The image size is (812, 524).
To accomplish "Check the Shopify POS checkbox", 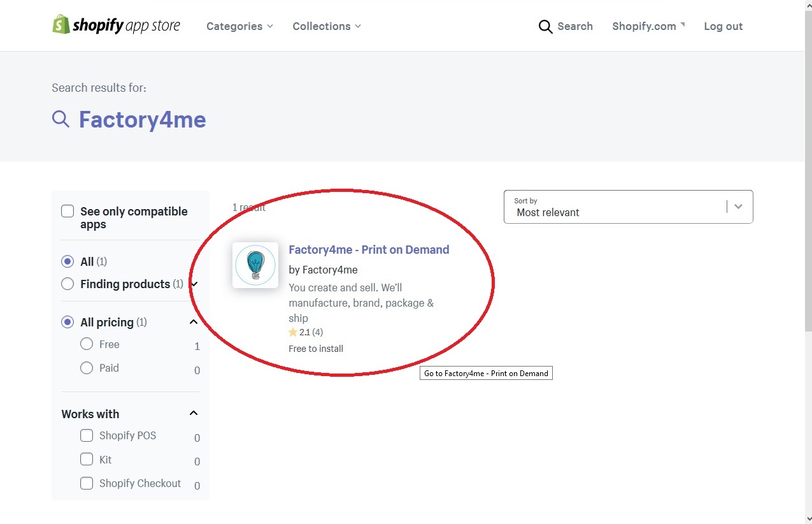I will pos(87,435).
